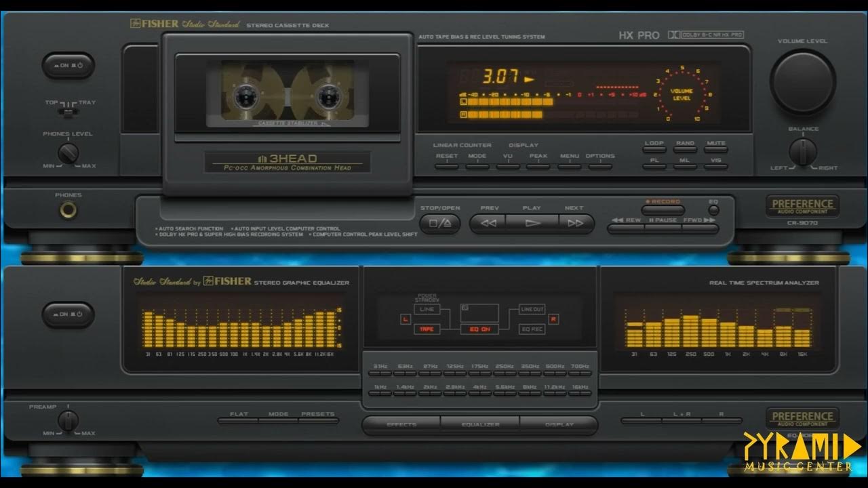
Task: Toggle the EQ ON indicator box
Action: [480, 329]
